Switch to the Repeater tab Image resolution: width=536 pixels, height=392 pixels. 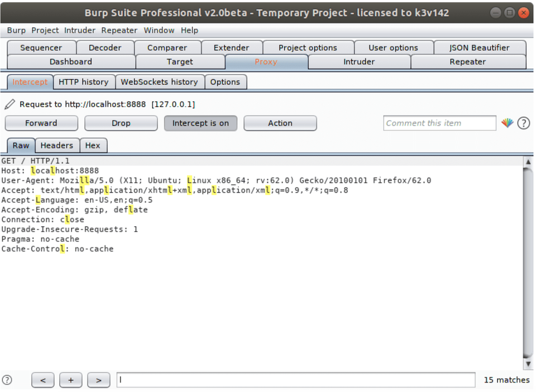pyautogui.click(x=468, y=62)
